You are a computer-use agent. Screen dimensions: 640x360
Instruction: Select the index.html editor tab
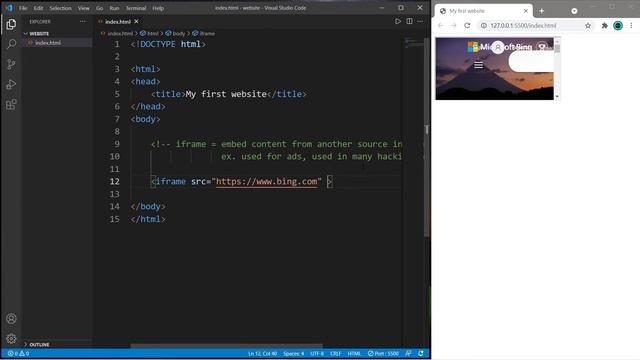(118, 21)
